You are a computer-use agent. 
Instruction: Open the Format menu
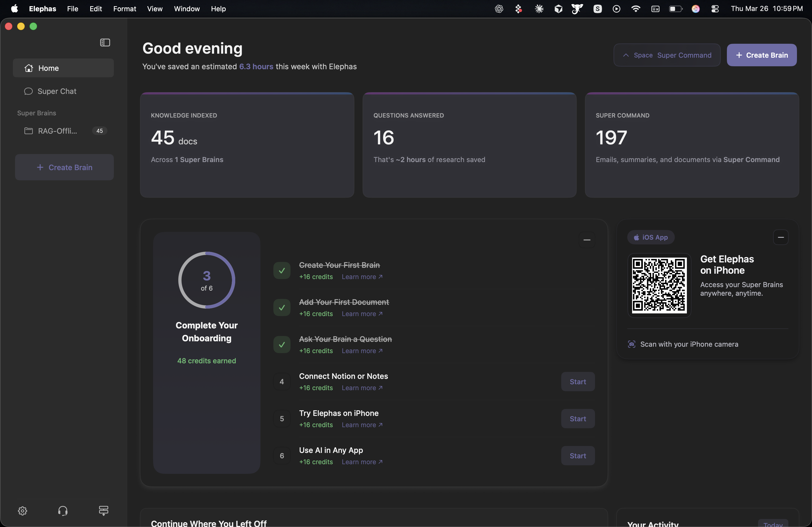coord(125,9)
